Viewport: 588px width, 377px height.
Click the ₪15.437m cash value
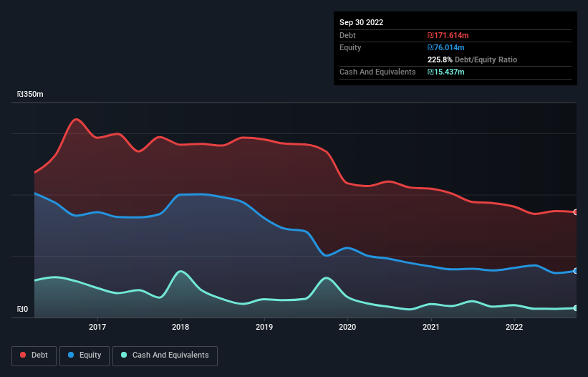446,72
